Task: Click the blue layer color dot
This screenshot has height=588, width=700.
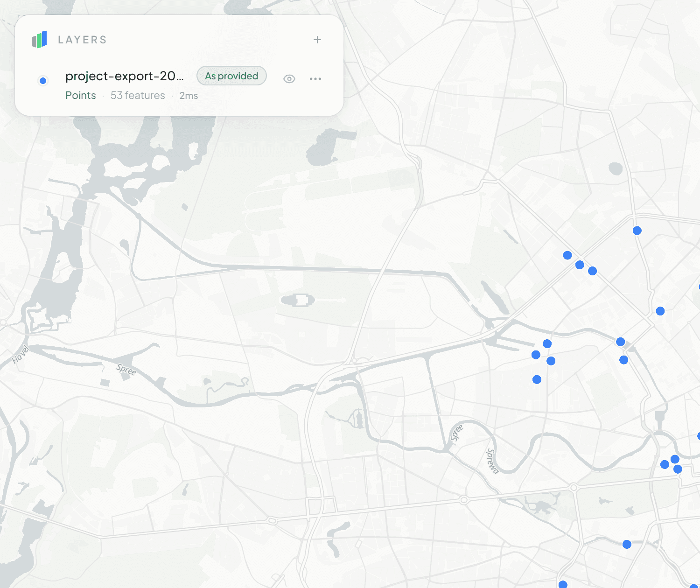Action: pos(43,81)
